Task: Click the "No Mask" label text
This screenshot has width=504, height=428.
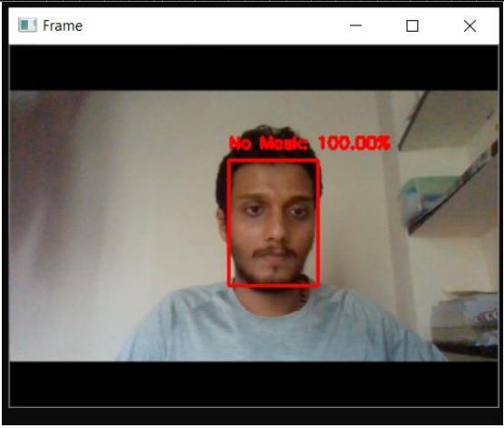Action: [267, 143]
